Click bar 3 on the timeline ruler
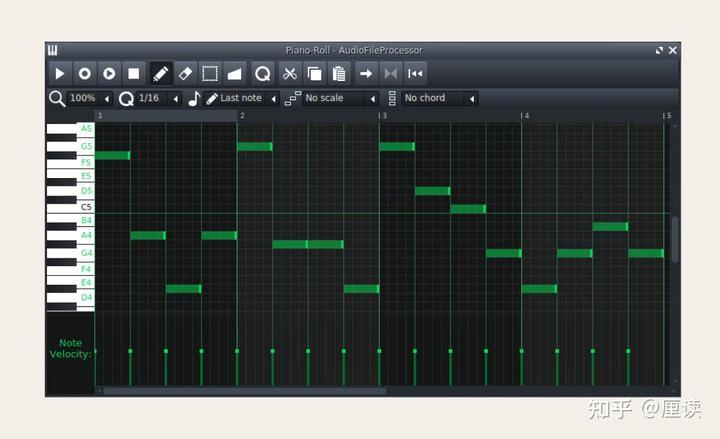Screen dimensions: 720x439 tap(383, 116)
